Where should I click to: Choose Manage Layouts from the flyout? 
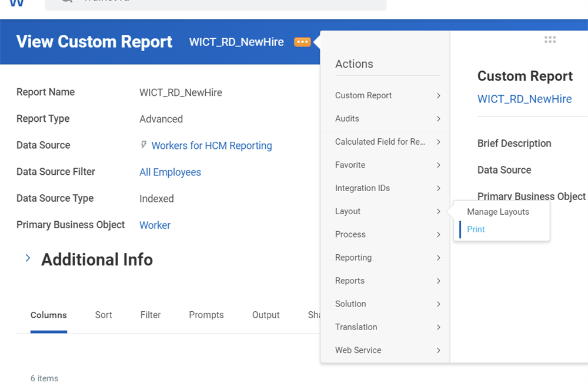point(498,212)
